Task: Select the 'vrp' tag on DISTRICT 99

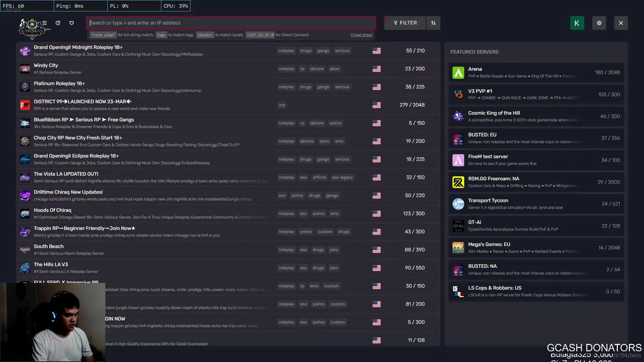Action: 282,105
